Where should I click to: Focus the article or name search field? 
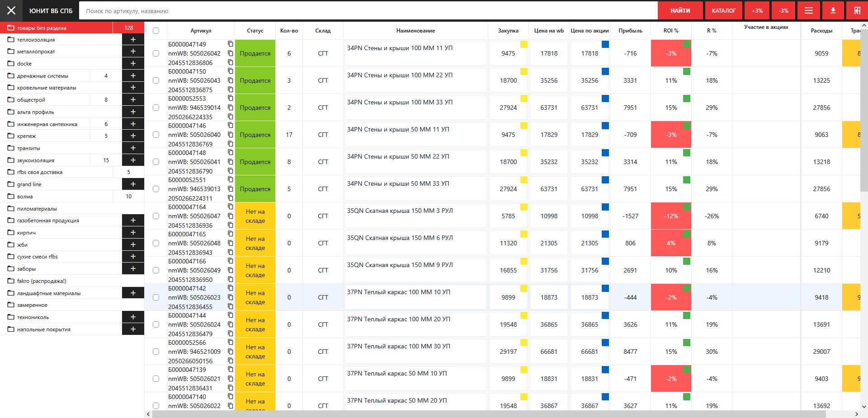(x=368, y=10)
